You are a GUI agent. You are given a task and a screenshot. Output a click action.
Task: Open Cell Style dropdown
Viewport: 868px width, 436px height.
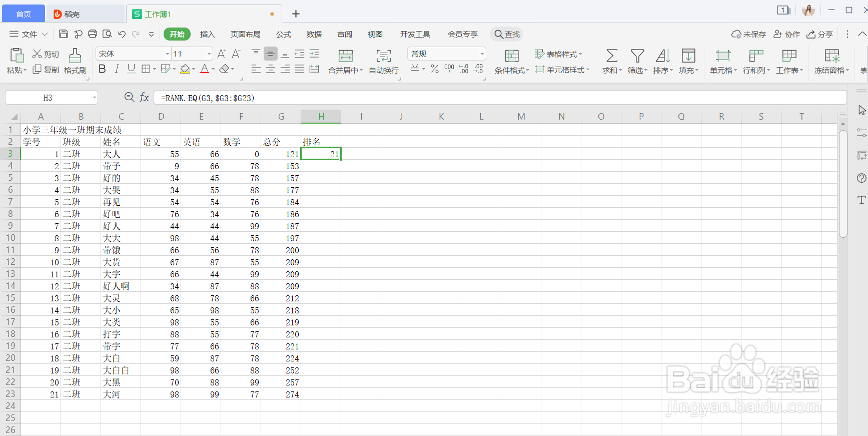pyautogui.click(x=562, y=70)
